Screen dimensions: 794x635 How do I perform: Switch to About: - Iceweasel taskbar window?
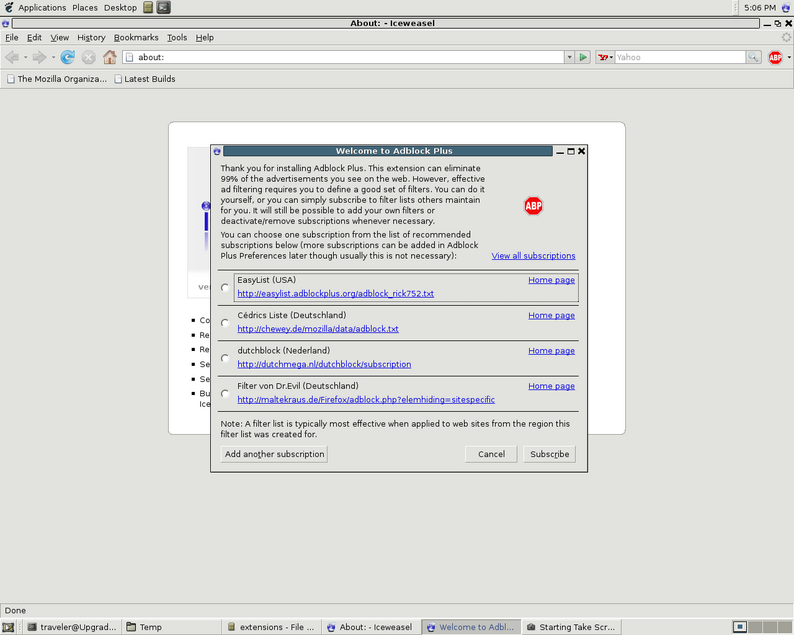pos(370,627)
